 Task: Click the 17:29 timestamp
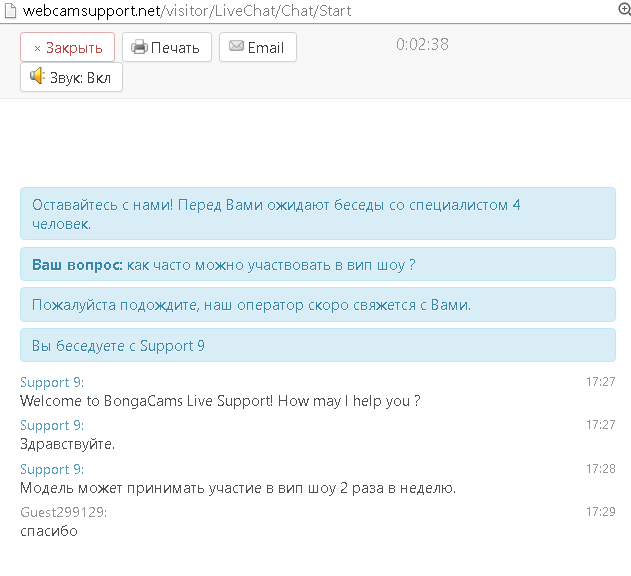(600, 512)
